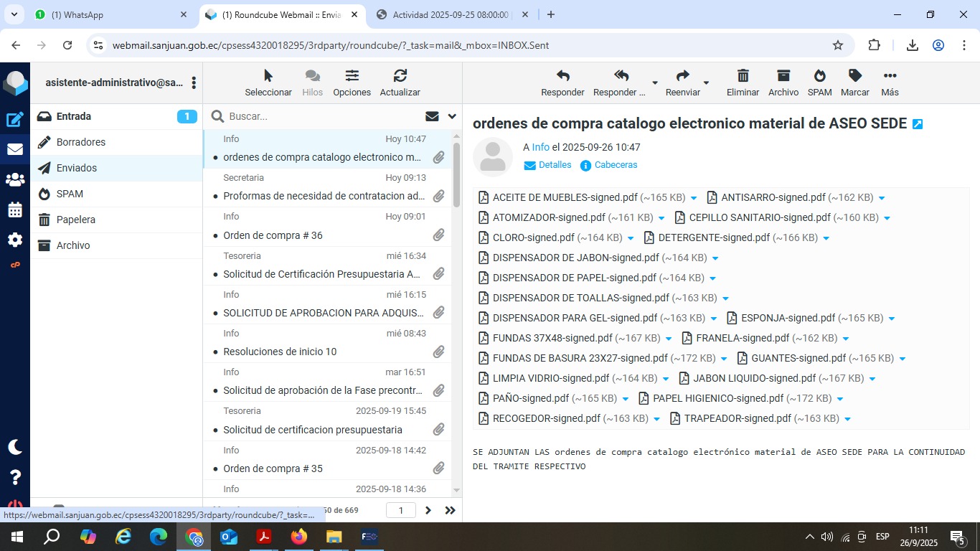The width and height of the screenshot is (980, 551).
Task: Click Actualizar refresh icon
Action: click(400, 76)
